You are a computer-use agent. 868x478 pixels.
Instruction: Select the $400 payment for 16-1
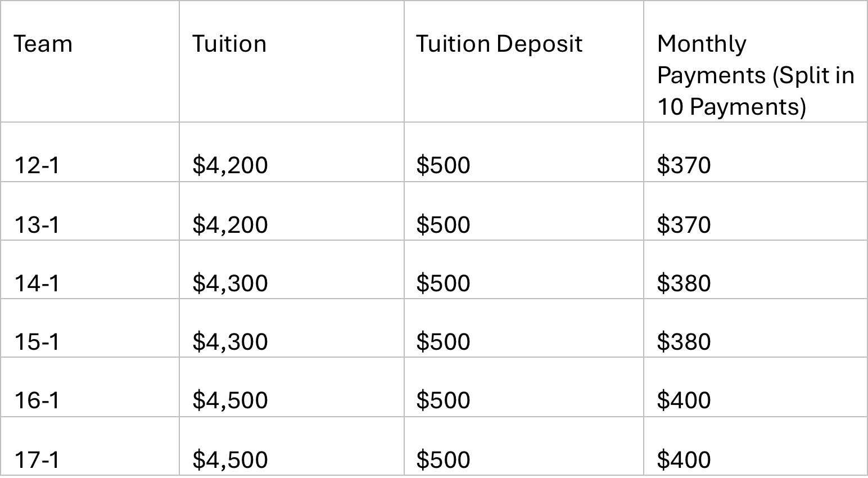click(x=684, y=400)
